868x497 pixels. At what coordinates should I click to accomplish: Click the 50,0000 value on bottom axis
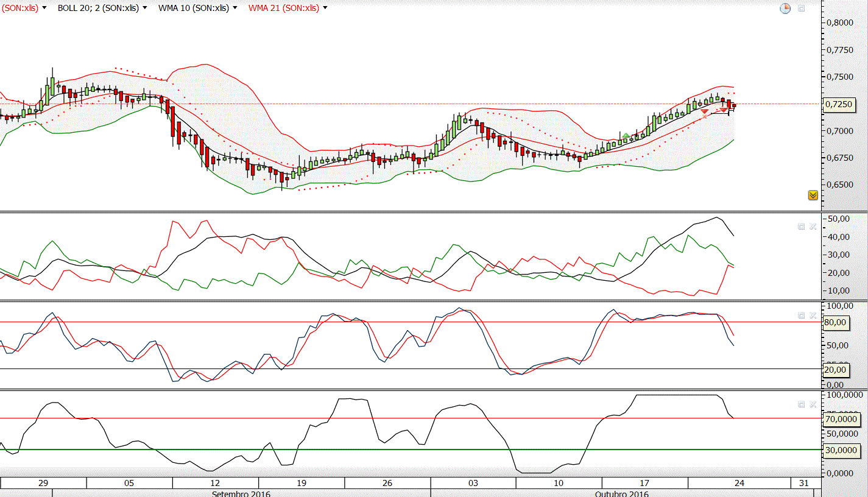[x=841, y=434]
